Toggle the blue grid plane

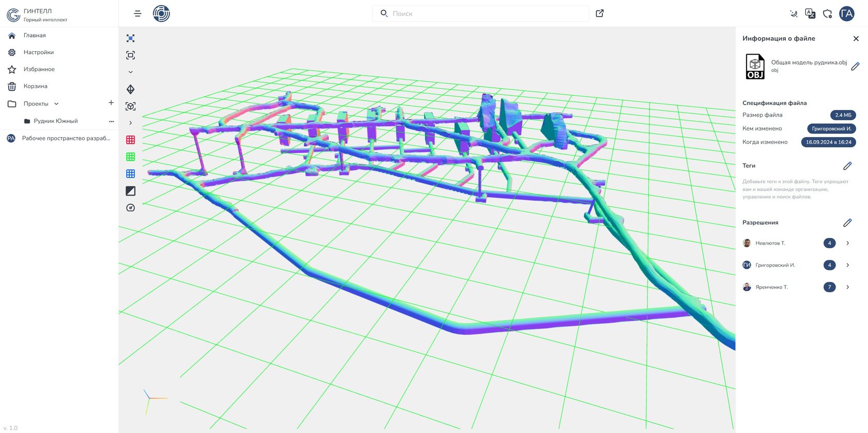pos(131,174)
